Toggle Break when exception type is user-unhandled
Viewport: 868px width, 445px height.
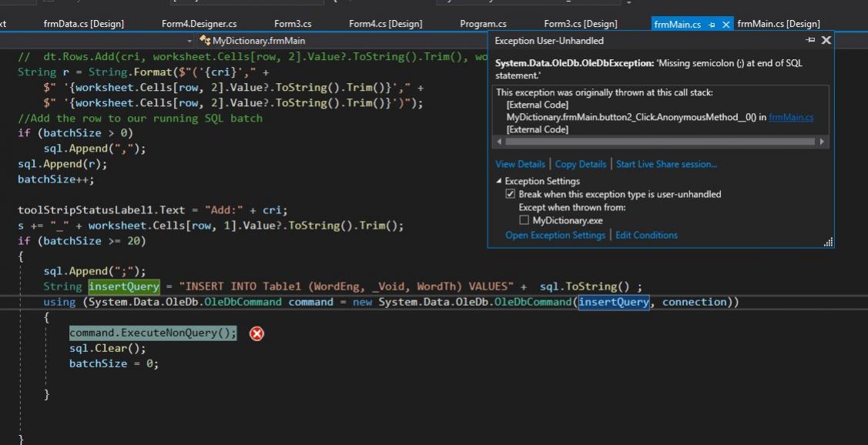click(x=510, y=195)
